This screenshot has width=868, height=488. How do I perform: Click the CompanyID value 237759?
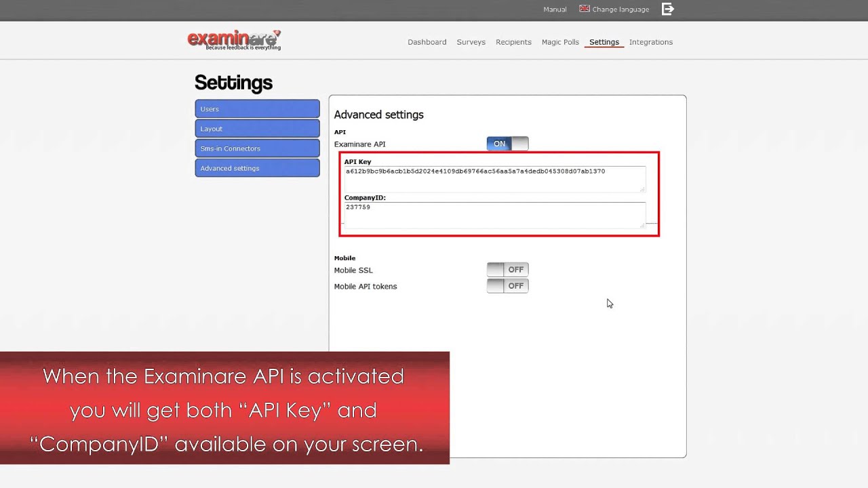[358, 207]
